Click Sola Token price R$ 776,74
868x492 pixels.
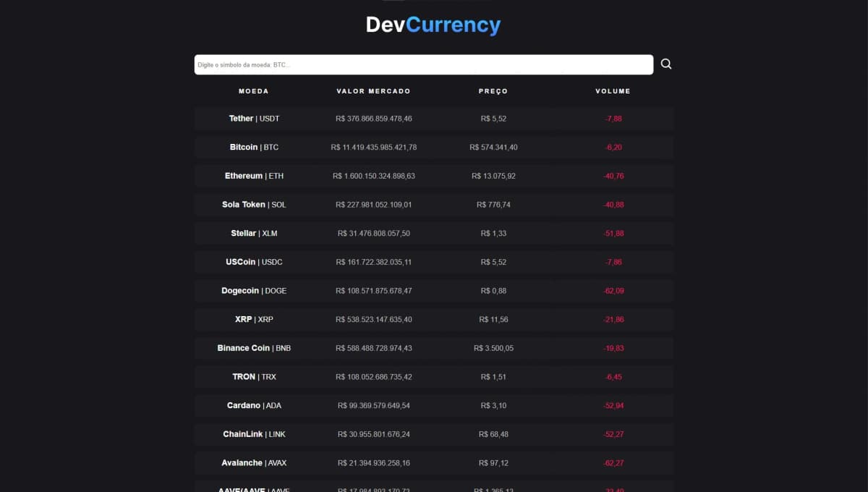(x=493, y=205)
